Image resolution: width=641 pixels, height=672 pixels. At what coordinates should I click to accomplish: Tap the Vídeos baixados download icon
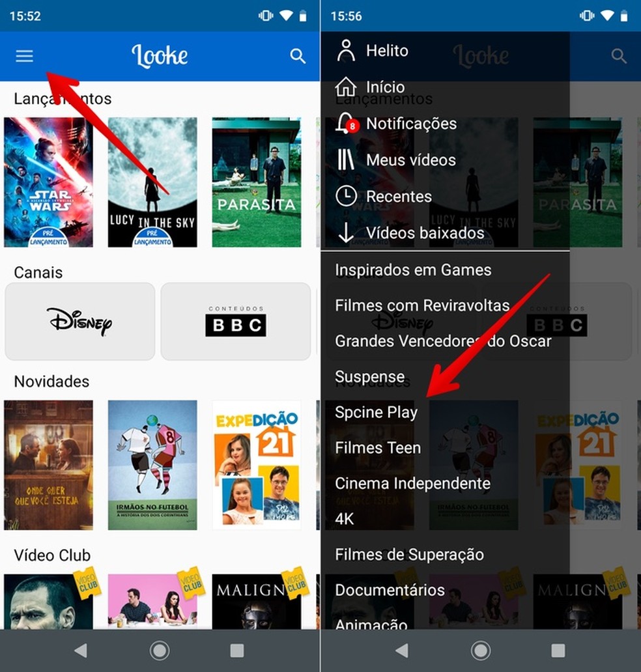pos(346,232)
